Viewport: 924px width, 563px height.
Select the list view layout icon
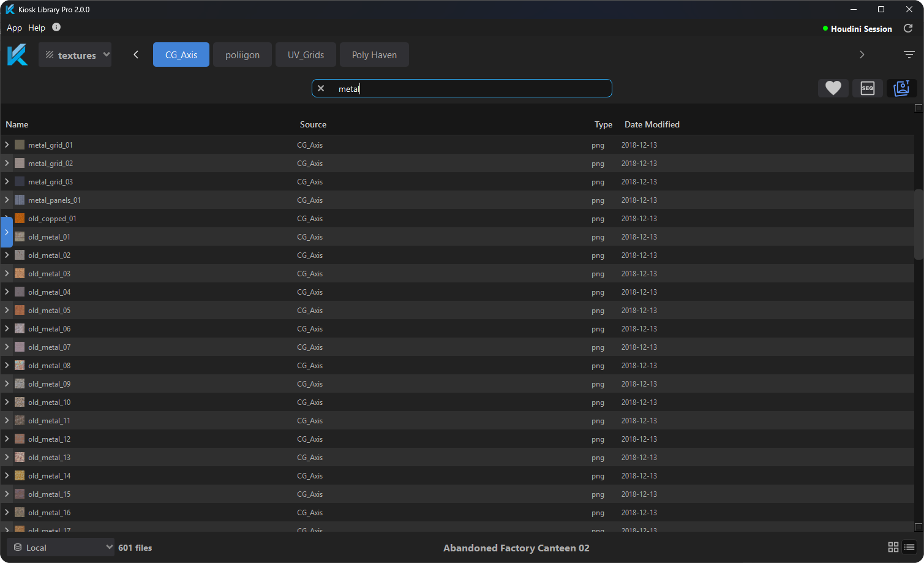[911, 546]
